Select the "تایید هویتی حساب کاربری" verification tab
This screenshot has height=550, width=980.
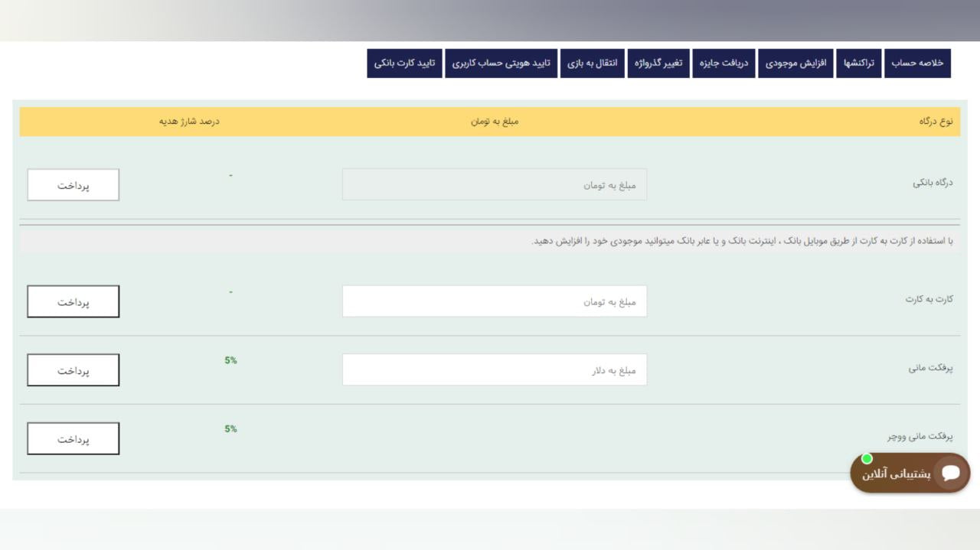(x=501, y=63)
